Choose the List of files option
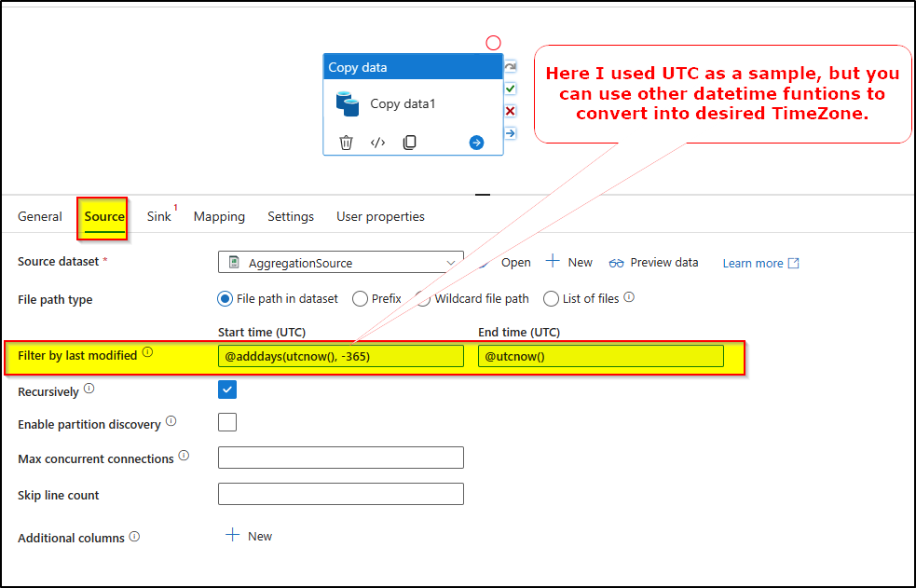The height and width of the screenshot is (588, 916). click(x=550, y=299)
